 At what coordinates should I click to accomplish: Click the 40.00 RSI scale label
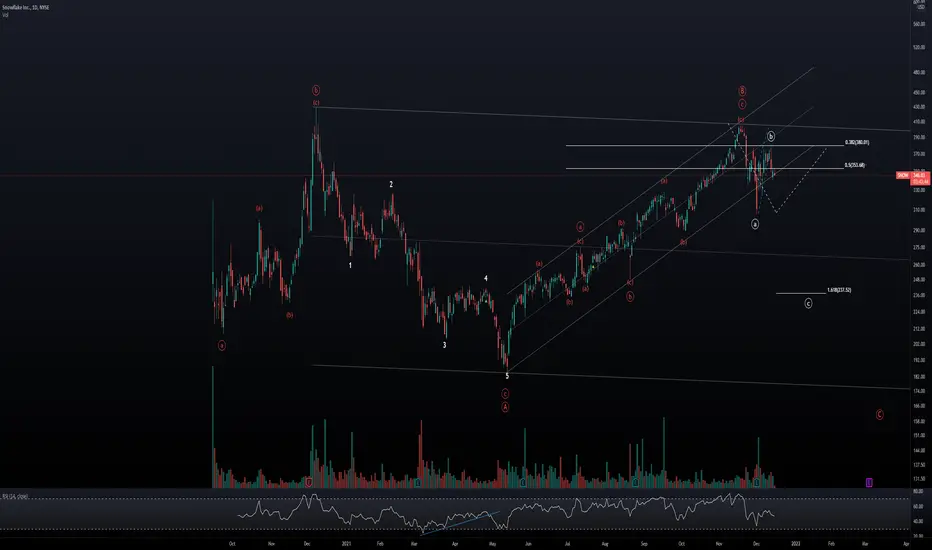click(x=918, y=521)
